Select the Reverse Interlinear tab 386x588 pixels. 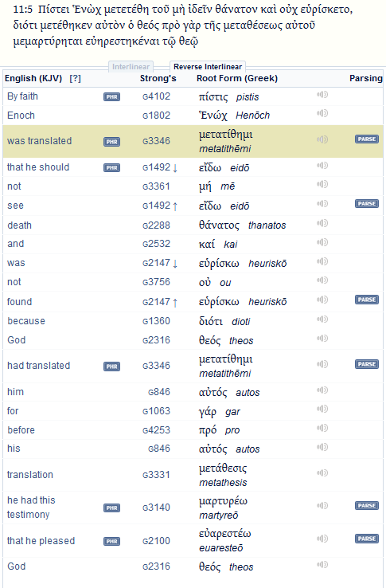[208, 67]
